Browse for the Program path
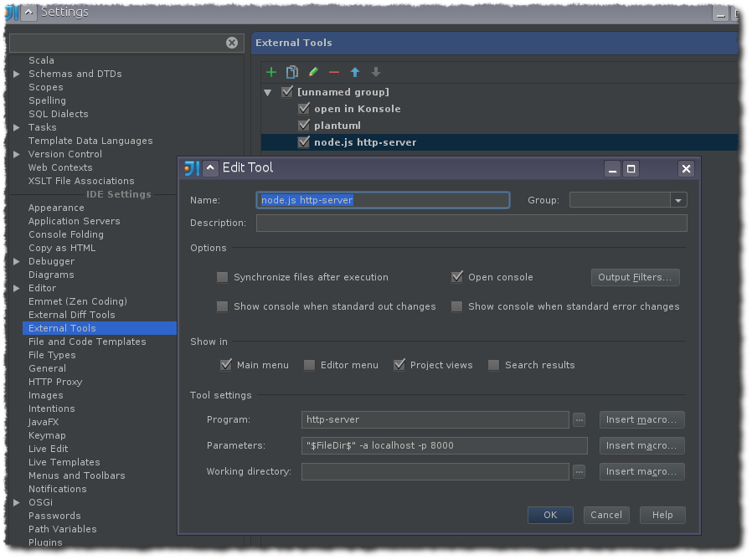The image size is (752, 560). (x=579, y=420)
